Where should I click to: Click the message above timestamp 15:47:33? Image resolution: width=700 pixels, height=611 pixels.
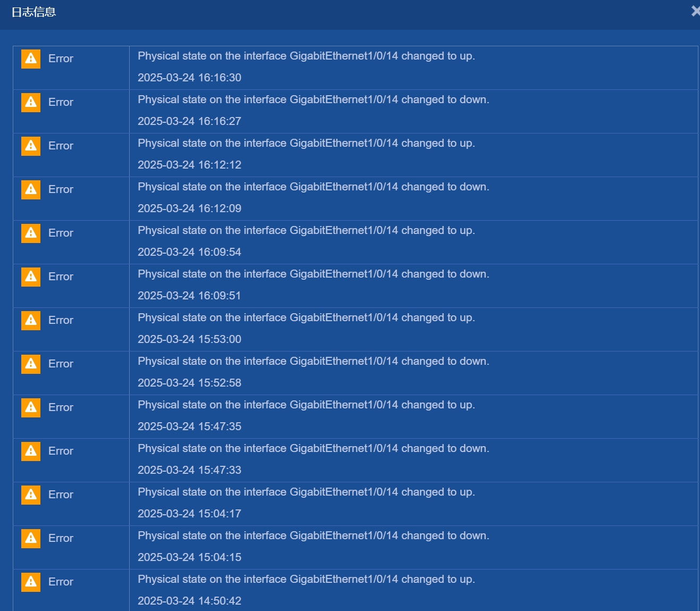pyautogui.click(x=314, y=449)
